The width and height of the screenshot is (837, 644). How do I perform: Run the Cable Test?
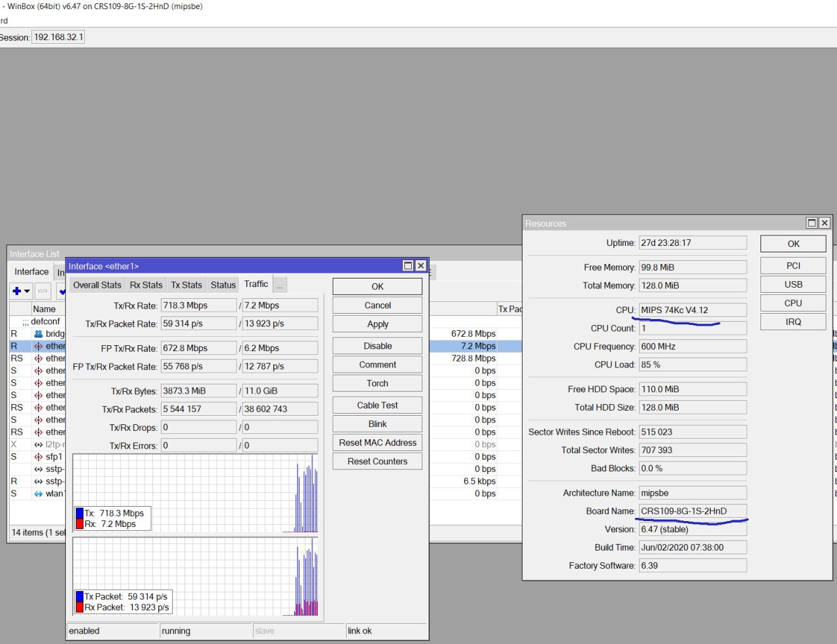377,405
